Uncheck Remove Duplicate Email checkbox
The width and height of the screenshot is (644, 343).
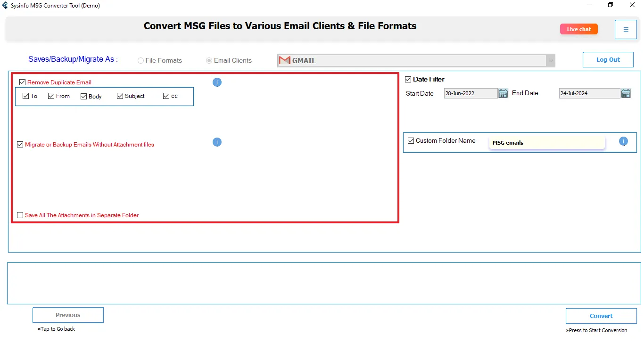point(23,82)
